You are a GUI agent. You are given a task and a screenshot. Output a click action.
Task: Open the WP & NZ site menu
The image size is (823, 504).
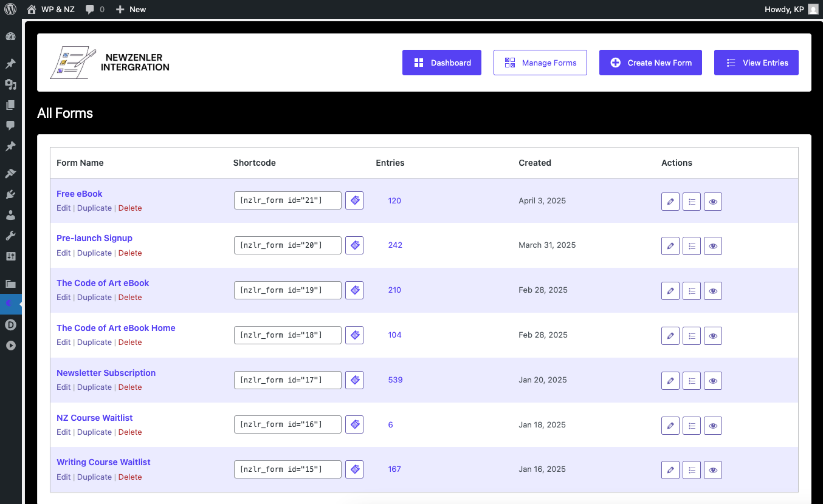[x=51, y=9]
